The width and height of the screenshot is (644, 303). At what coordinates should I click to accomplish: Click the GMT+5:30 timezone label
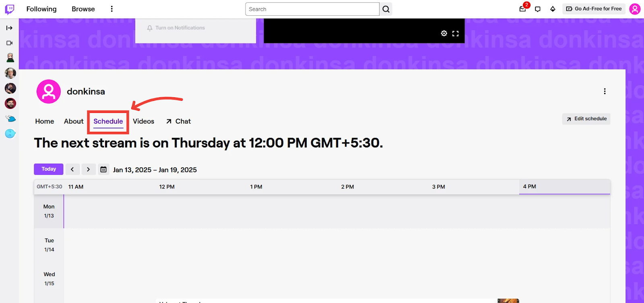click(x=50, y=187)
